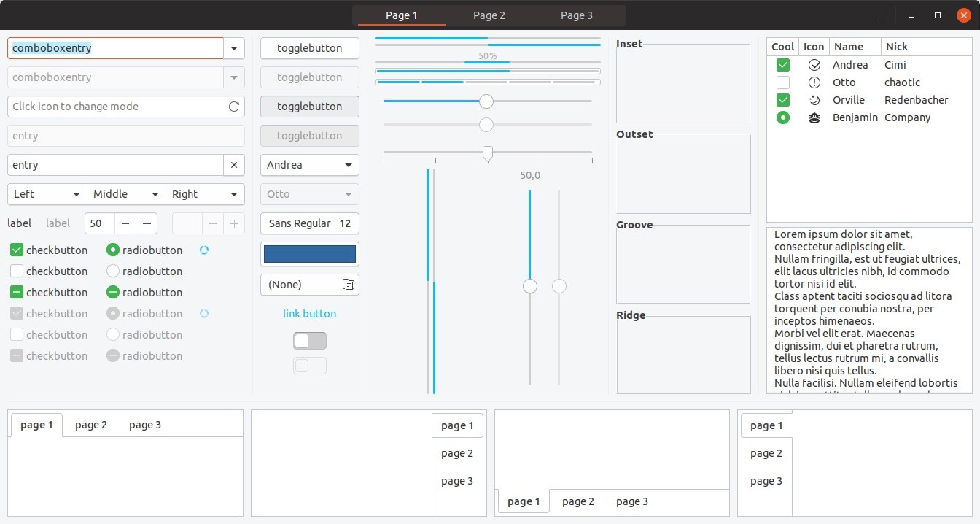Viewport: 980px width, 524px height.
Task: Enable the Cool checkbox for Otto
Action: click(x=783, y=82)
